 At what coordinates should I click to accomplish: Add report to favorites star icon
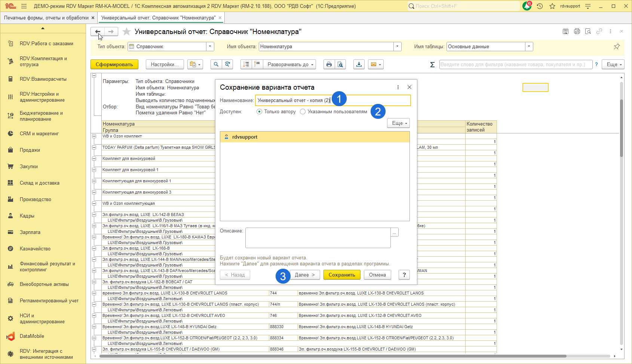(x=127, y=32)
